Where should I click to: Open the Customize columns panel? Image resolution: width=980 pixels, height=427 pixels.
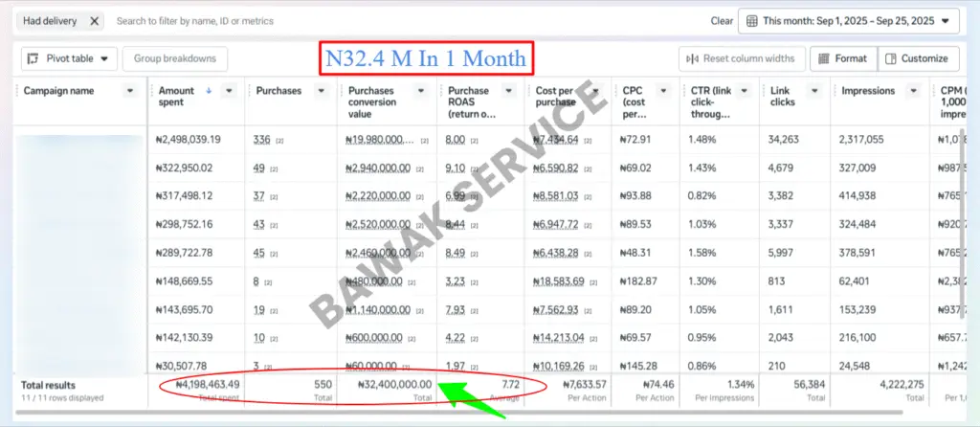point(918,58)
